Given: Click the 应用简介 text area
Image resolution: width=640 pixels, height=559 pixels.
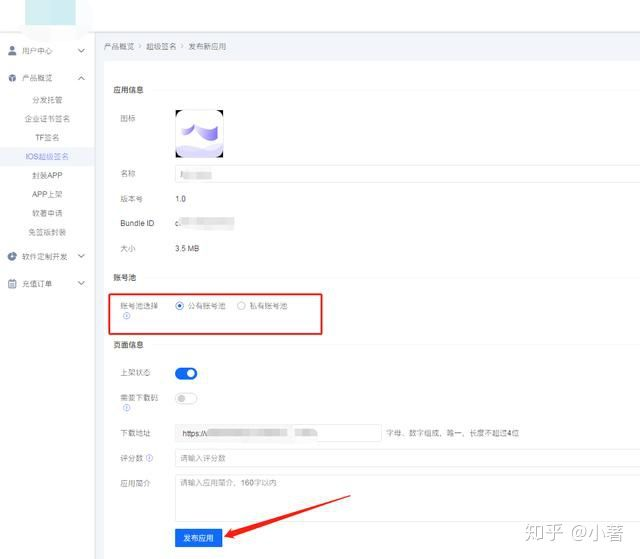Looking at the screenshot, I should tap(407, 498).
